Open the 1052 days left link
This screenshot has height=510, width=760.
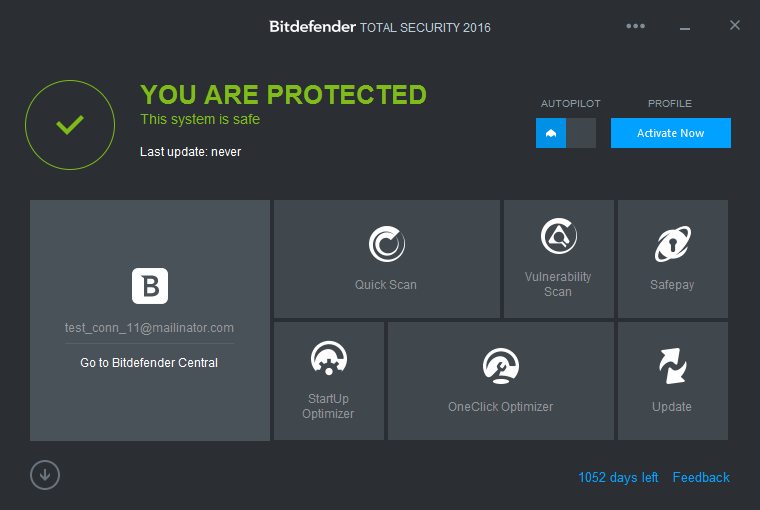click(x=618, y=478)
